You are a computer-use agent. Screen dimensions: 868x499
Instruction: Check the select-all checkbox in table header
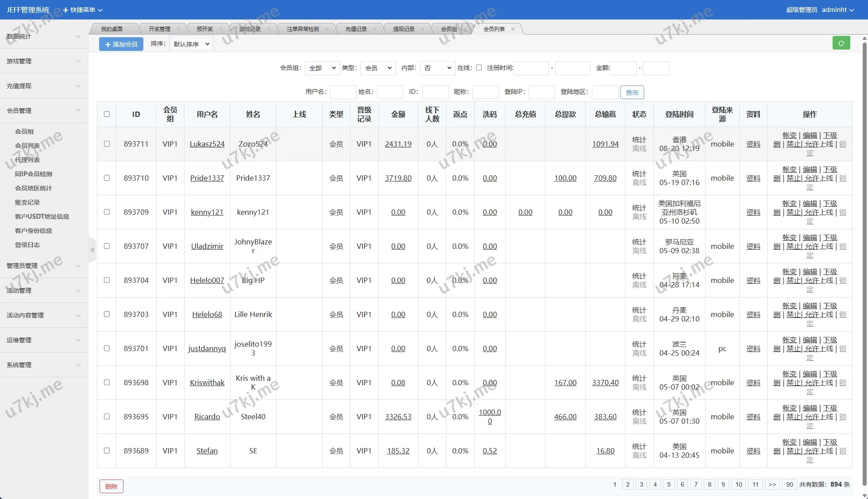[x=107, y=114]
